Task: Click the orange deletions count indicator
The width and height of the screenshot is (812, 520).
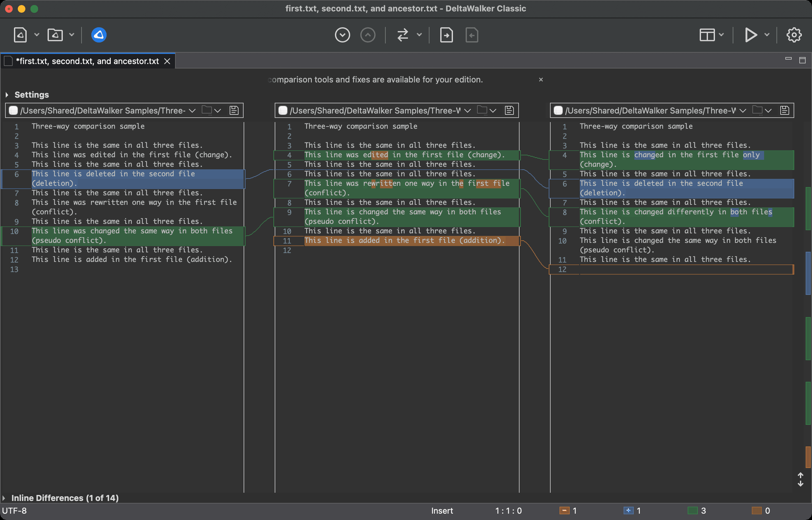Action: (x=568, y=510)
